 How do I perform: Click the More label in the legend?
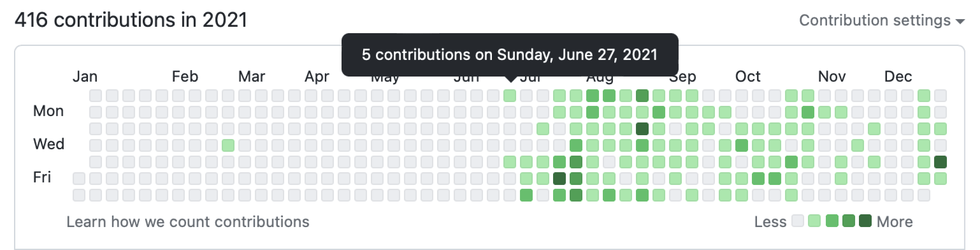(x=896, y=221)
